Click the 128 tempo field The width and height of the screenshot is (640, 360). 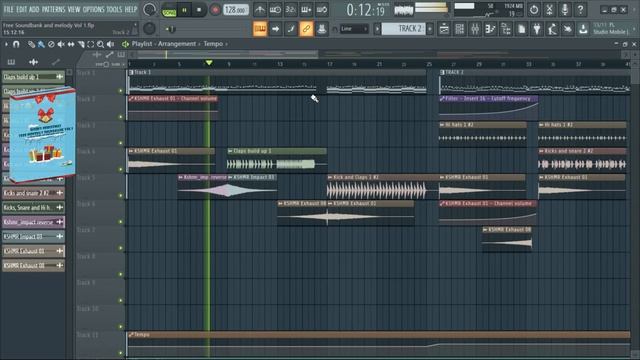[236, 10]
